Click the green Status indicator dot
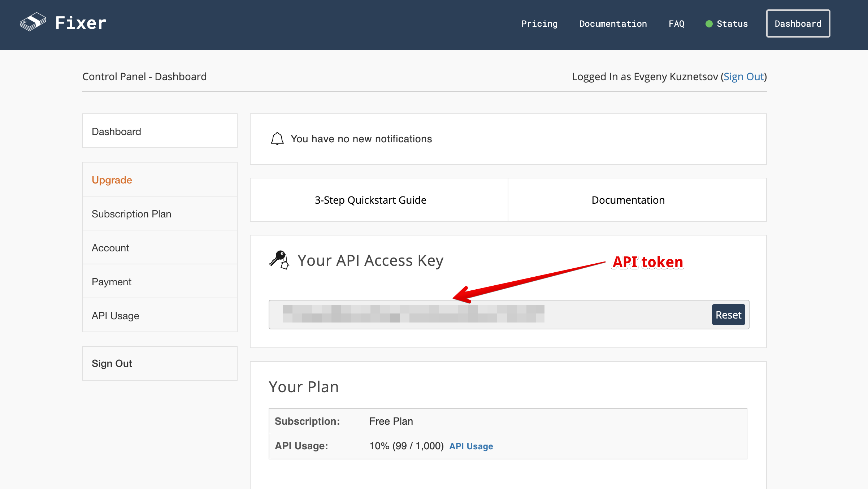This screenshot has width=868, height=489. coord(709,24)
